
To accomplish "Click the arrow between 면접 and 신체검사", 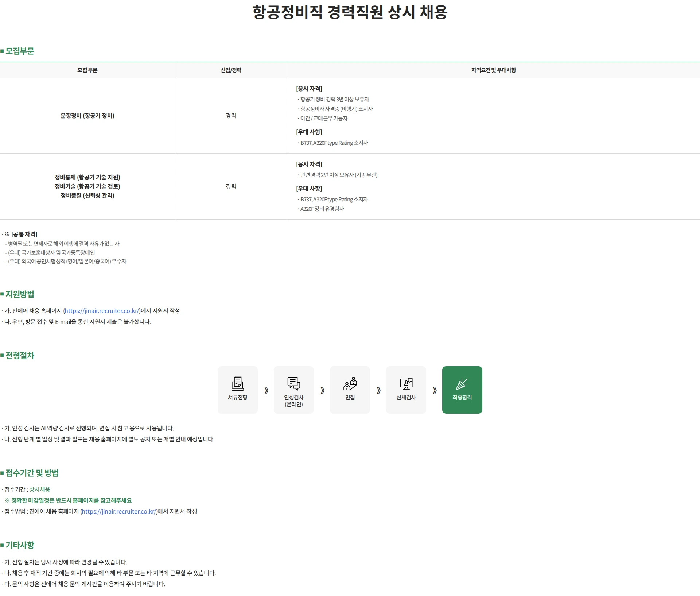I will pyautogui.click(x=378, y=390).
